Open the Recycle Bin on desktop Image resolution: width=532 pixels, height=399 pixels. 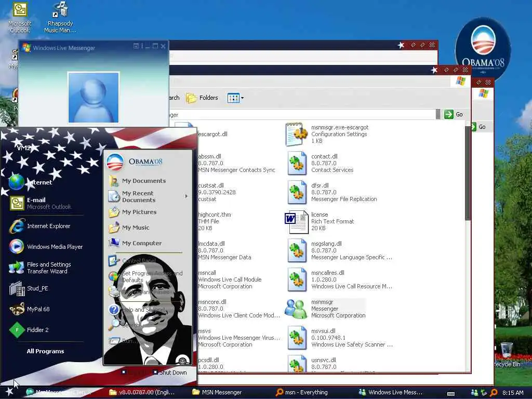(x=507, y=355)
